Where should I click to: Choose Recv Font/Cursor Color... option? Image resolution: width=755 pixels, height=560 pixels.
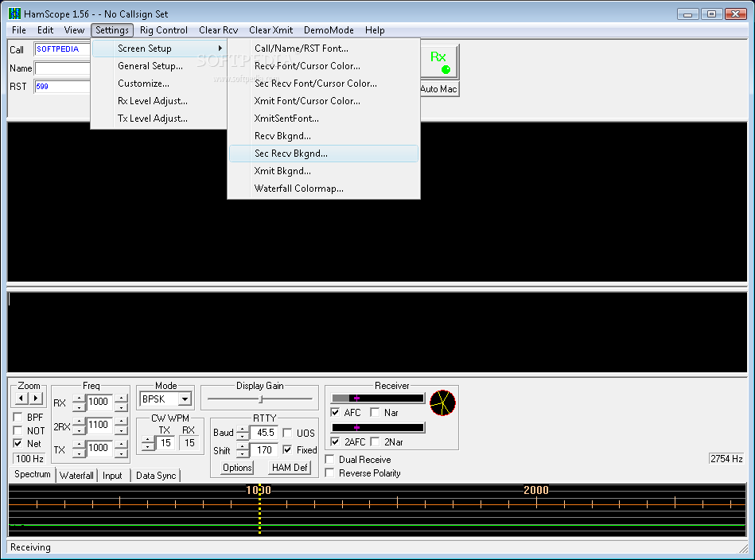pyautogui.click(x=324, y=66)
